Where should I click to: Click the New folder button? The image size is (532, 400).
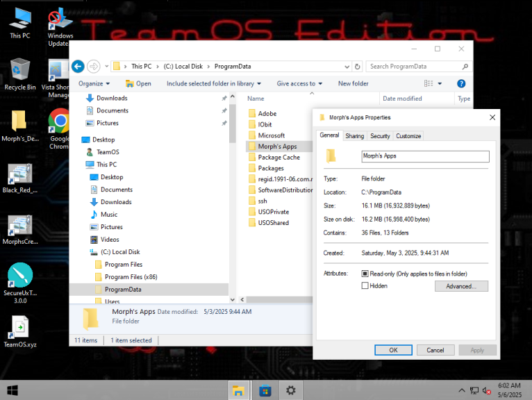353,83
